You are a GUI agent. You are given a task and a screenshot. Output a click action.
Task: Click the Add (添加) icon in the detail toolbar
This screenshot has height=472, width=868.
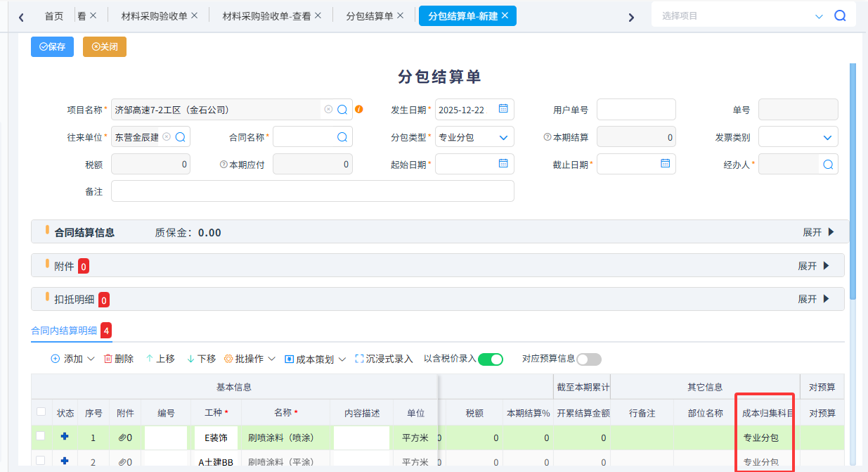54,359
